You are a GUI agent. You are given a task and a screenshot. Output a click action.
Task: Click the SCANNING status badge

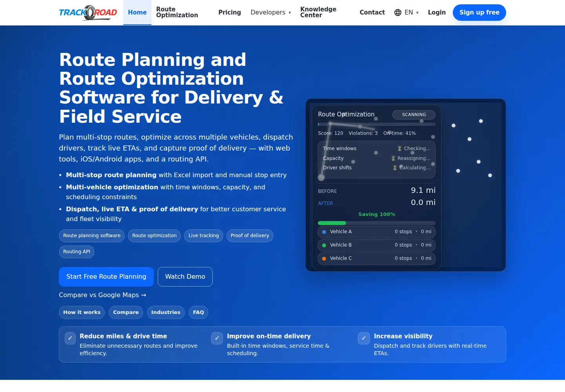click(414, 115)
